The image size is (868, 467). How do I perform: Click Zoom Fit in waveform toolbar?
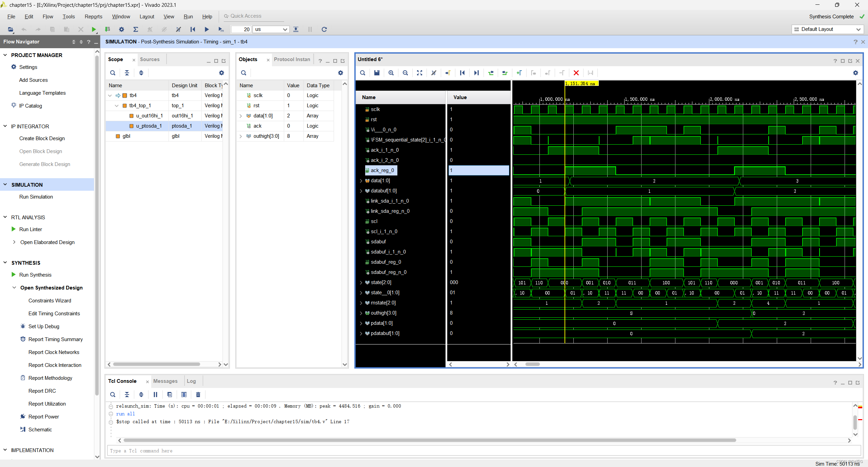tap(419, 73)
